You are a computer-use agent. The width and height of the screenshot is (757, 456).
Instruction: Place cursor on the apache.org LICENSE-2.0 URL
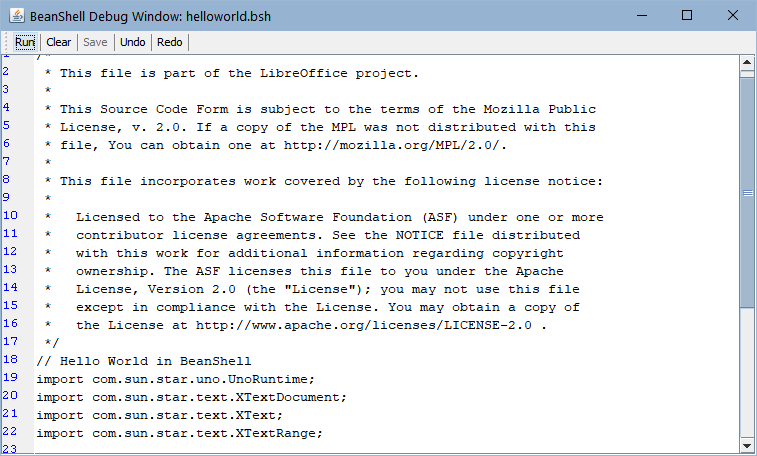364,325
